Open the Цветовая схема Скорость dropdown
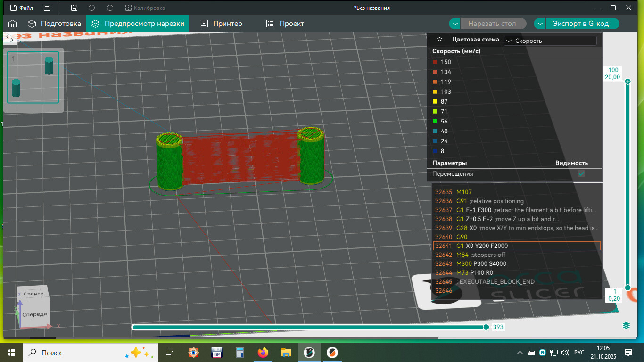 [x=550, y=41]
